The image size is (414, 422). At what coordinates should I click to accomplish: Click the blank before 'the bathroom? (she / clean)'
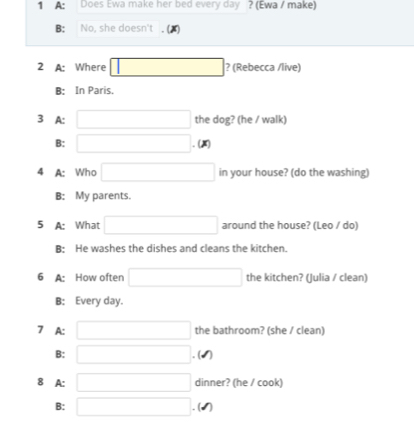pyautogui.click(x=134, y=330)
